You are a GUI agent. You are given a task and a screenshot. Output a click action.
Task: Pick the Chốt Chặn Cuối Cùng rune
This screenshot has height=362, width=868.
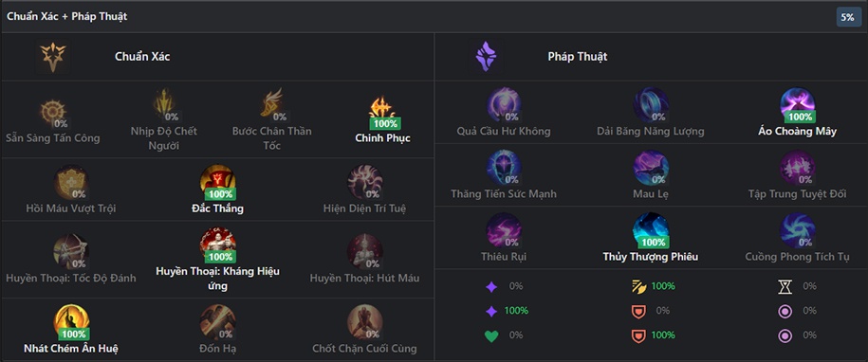pyautogui.click(x=365, y=321)
